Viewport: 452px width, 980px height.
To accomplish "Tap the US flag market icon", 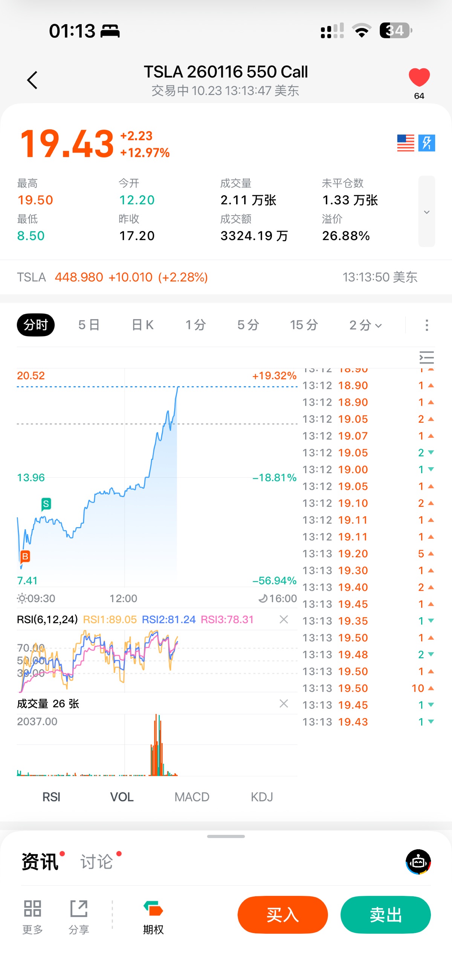I will pyautogui.click(x=405, y=143).
